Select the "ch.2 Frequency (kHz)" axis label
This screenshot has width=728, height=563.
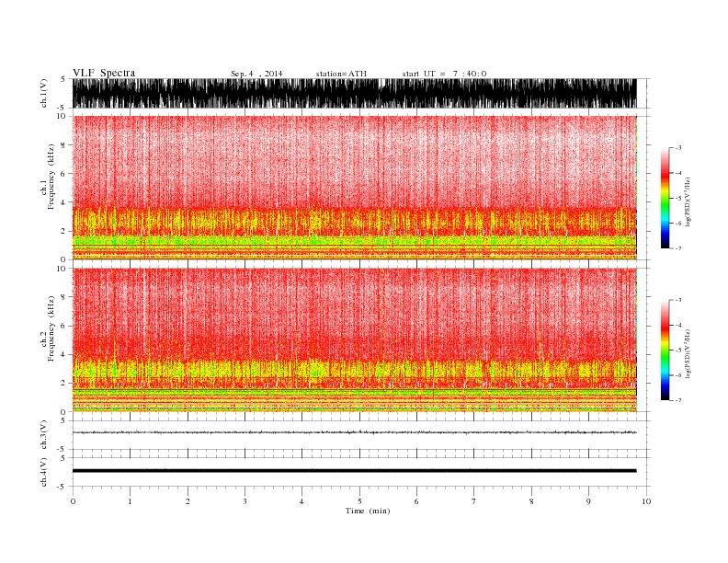click(x=48, y=327)
